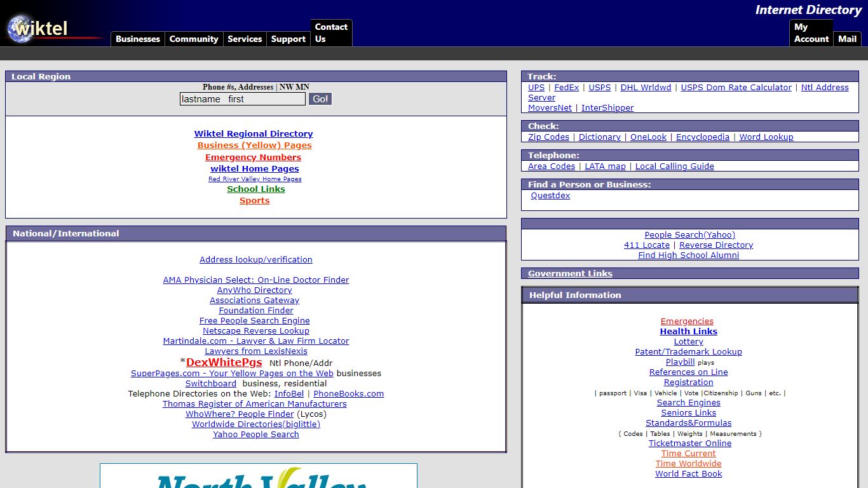Open the LATA map link
The image size is (868, 488).
coord(606,166)
